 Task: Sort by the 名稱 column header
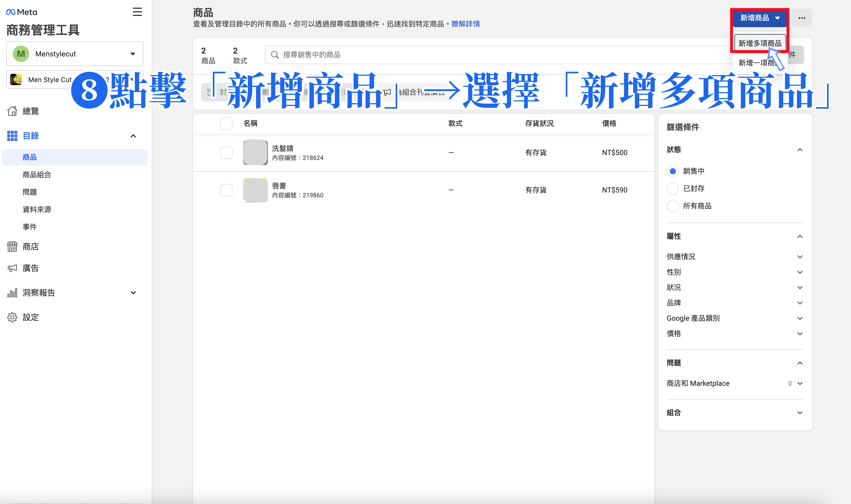tap(250, 123)
